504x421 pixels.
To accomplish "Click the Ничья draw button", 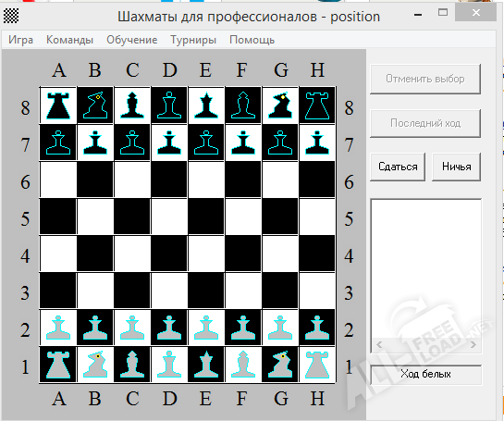I will (x=457, y=167).
